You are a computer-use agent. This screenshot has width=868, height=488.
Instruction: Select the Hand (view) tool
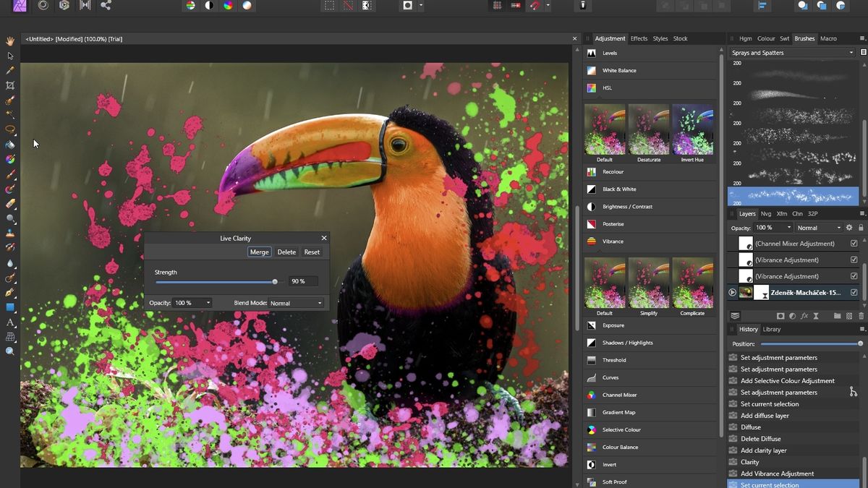coord(10,41)
